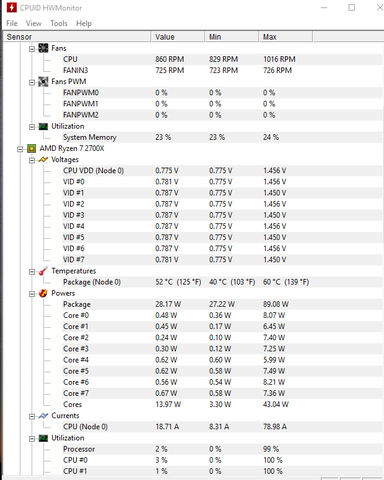
Task: Collapse the Voltages tree branch
Action: pyautogui.click(x=32, y=160)
